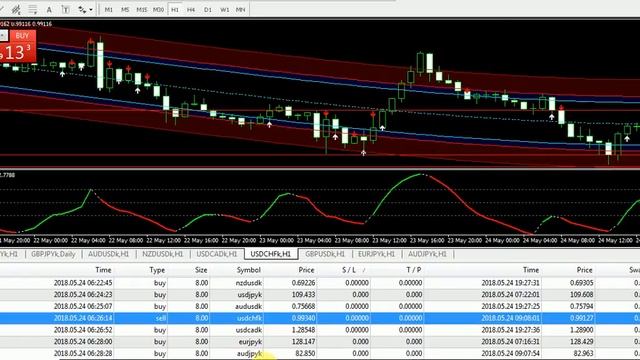Click close price 82.963
The height and width of the screenshot is (360, 640).
point(583,353)
